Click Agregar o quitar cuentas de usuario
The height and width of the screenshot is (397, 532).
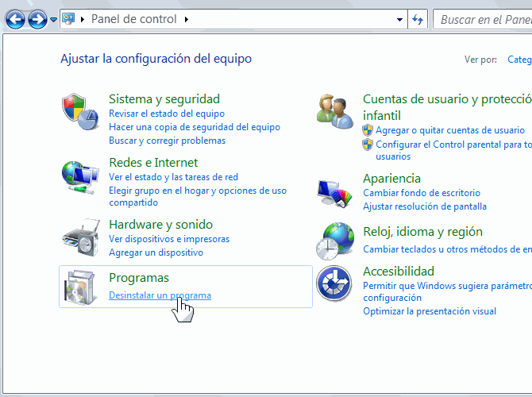coord(450,130)
